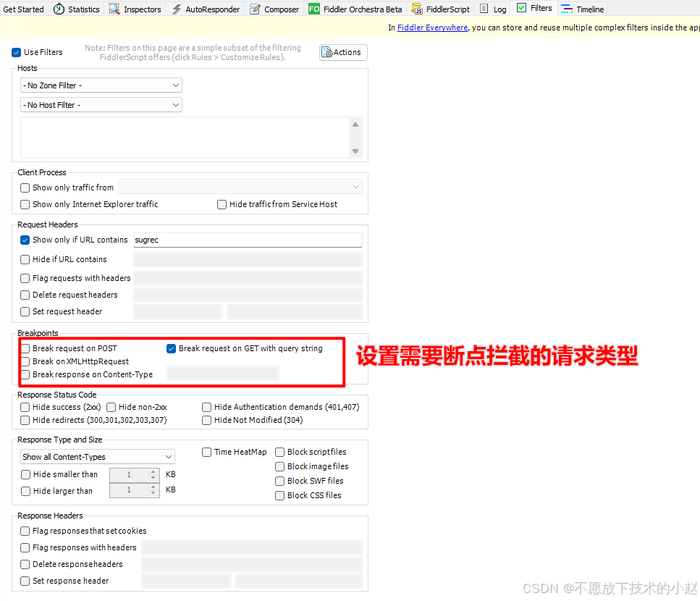Uncheck Show only if URL contains
This screenshot has width=700, height=601.
coord(25,240)
